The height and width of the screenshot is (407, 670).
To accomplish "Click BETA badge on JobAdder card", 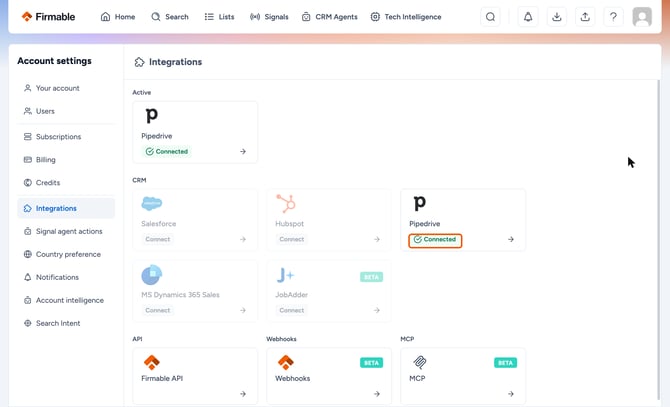I will click(371, 277).
